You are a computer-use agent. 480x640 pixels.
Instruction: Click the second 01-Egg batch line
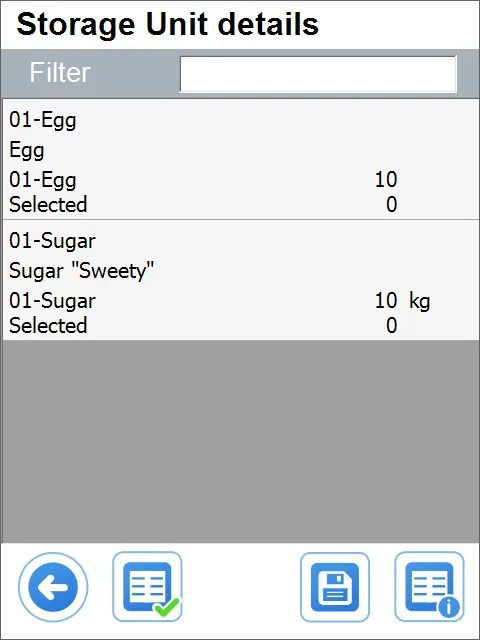point(42,180)
